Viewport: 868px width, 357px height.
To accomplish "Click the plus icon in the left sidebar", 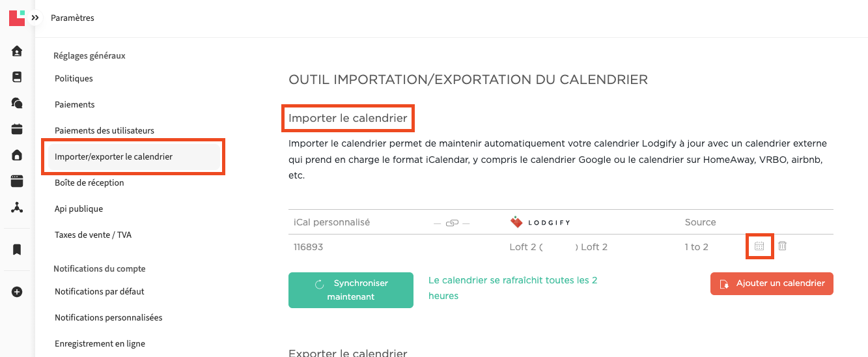I will [x=17, y=292].
